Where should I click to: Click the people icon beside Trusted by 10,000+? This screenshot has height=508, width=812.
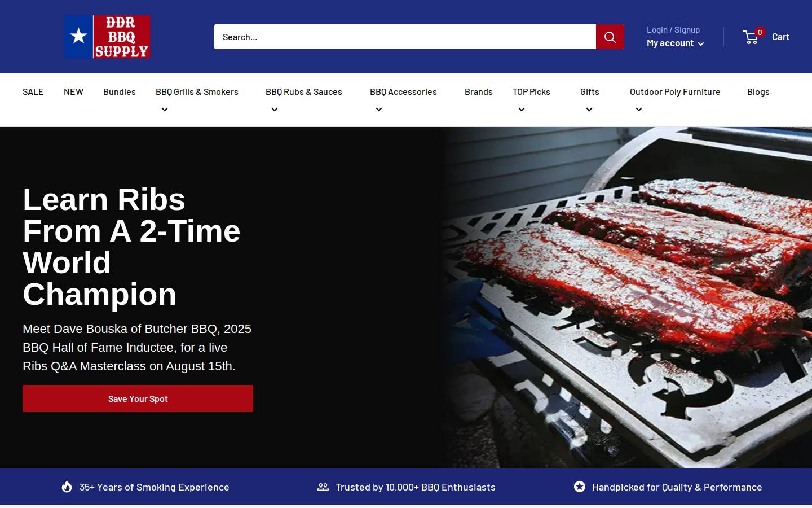pyautogui.click(x=323, y=487)
